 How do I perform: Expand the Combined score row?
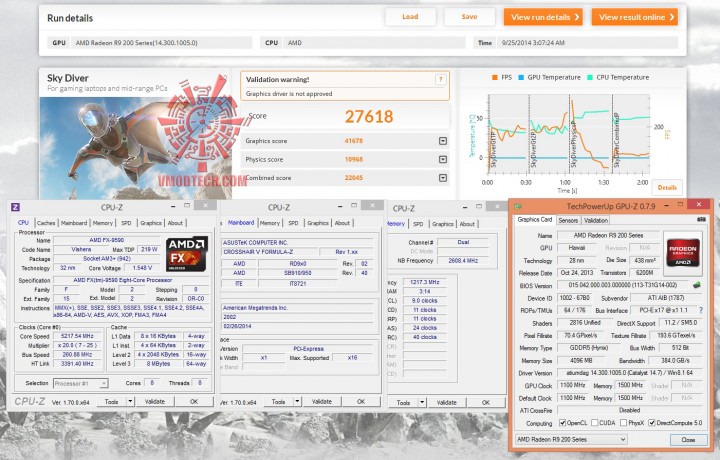coord(443,178)
